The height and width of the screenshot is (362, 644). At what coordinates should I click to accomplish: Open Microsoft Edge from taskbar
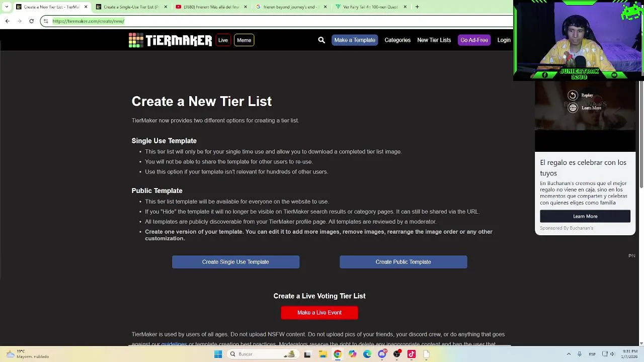click(367, 354)
